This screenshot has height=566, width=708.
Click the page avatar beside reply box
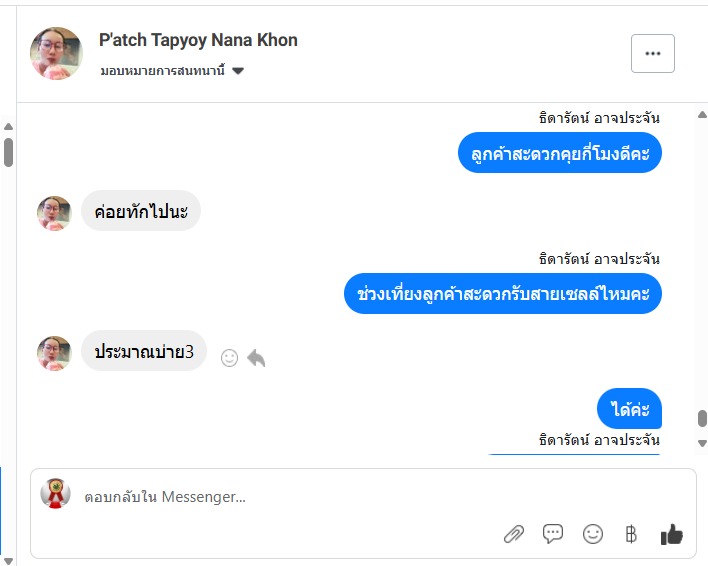[55, 493]
